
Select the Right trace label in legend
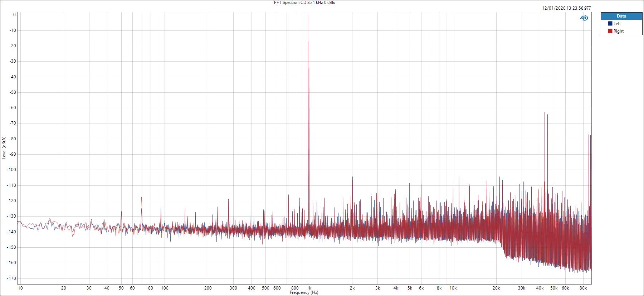tap(618, 31)
